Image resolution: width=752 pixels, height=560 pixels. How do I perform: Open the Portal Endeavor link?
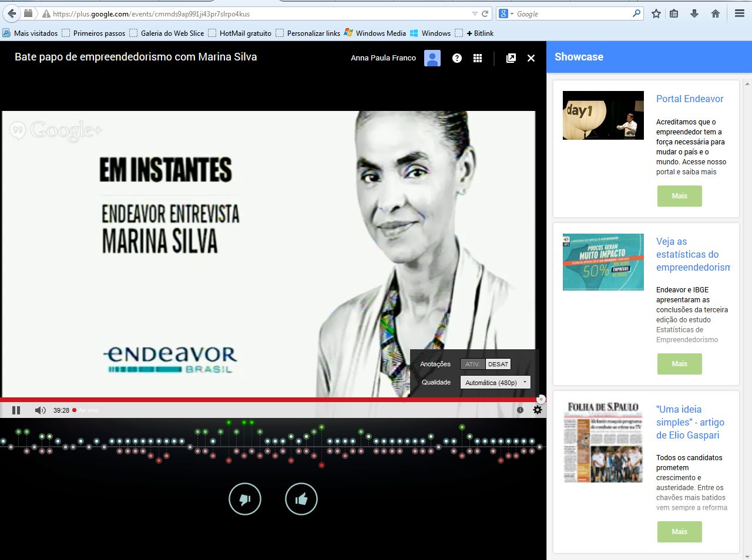click(x=690, y=99)
